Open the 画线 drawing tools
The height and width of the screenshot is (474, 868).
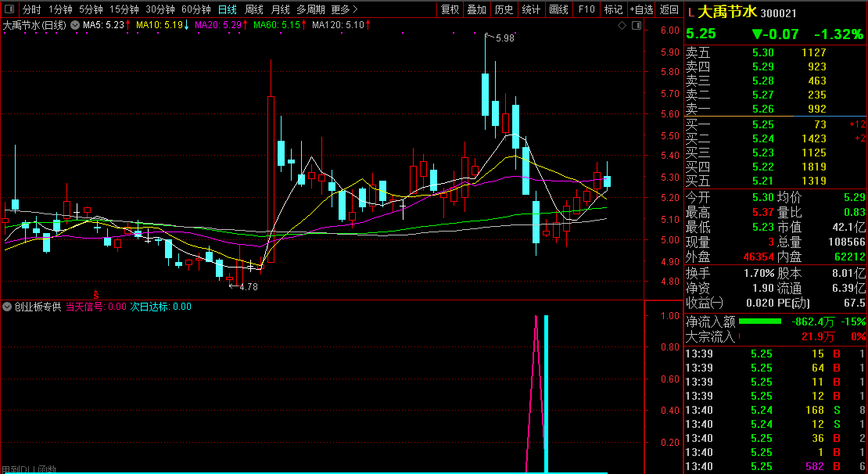[x=558, y=9]
